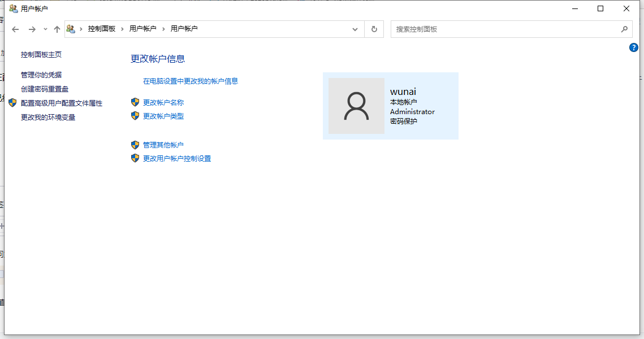Refresh the control panel page
The width and height of the screenshot is (644, 339).
(x=374, y=29)
